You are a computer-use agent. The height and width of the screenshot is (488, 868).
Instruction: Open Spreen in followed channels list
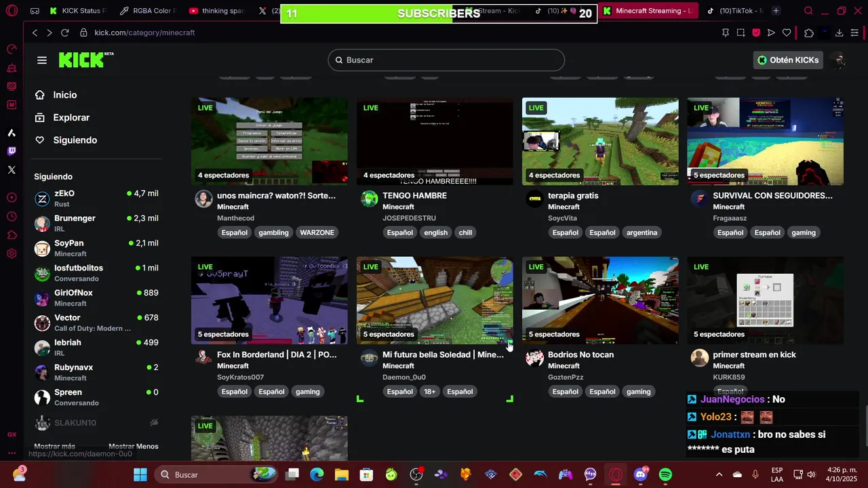(x=96, y=397)
